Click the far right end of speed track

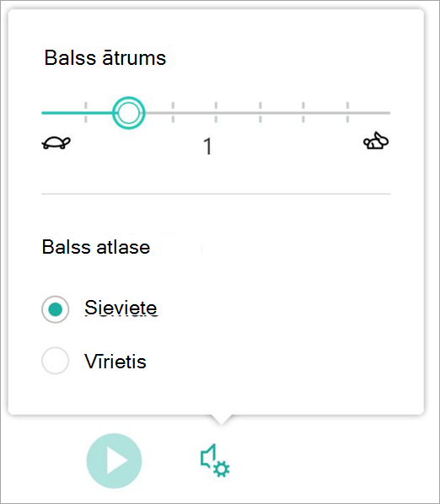(x=389, y=113)
